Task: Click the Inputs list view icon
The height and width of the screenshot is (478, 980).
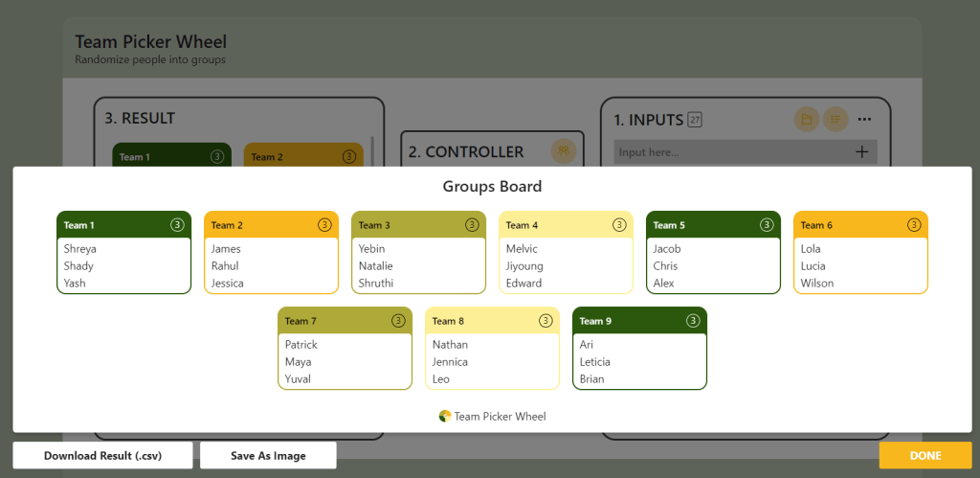Action: pyautogui.click(x=835, y=120)
